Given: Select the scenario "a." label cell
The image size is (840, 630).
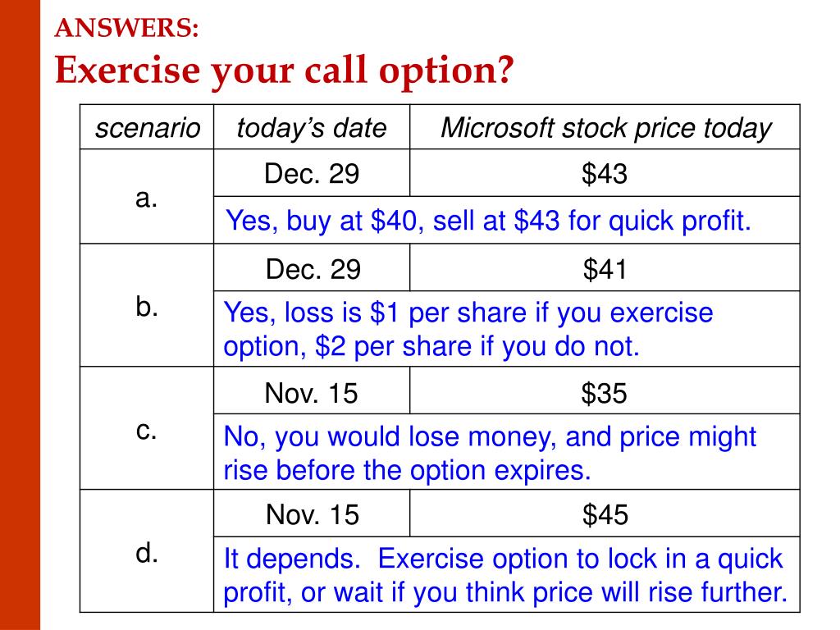Looking at the screenshot, I should click(147, 198).
